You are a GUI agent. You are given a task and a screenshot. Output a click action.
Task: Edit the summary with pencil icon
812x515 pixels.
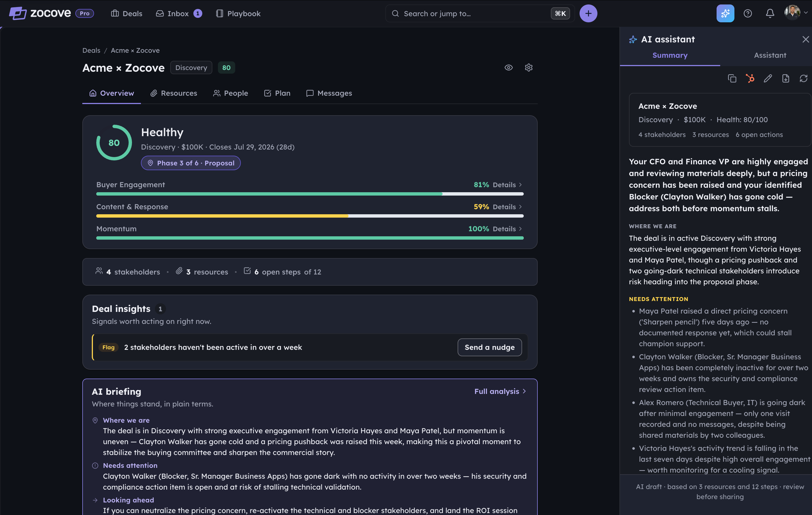pos(768,78)
